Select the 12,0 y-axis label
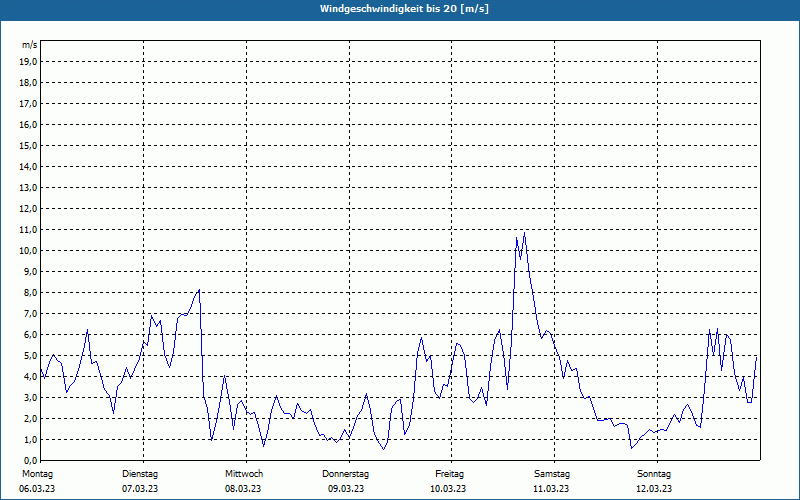This screenshot has width=800, height=500. [28, 209]
